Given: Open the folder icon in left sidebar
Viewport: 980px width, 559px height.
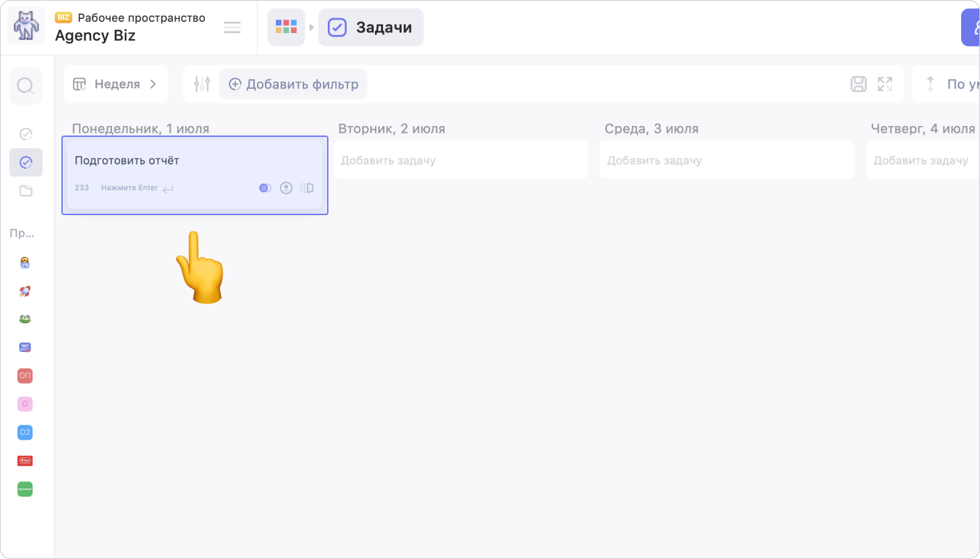Looking at the screenshot, I should pos(26,191).
